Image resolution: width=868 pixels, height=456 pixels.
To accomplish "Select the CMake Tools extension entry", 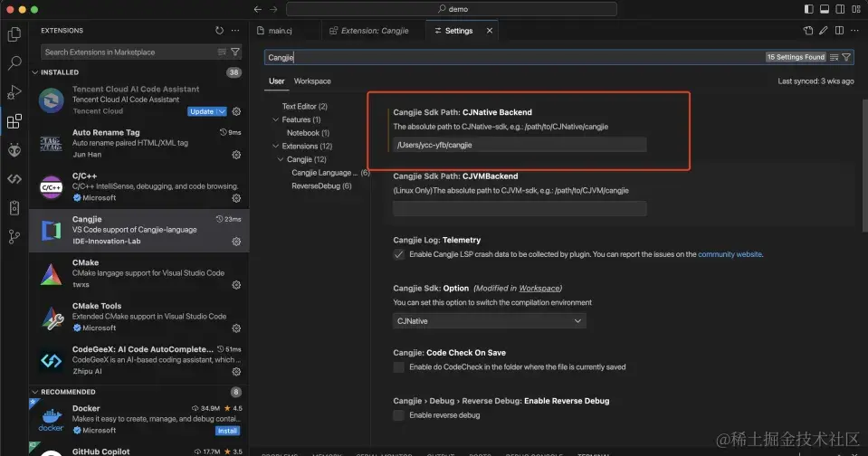I will tap(138, 317).
